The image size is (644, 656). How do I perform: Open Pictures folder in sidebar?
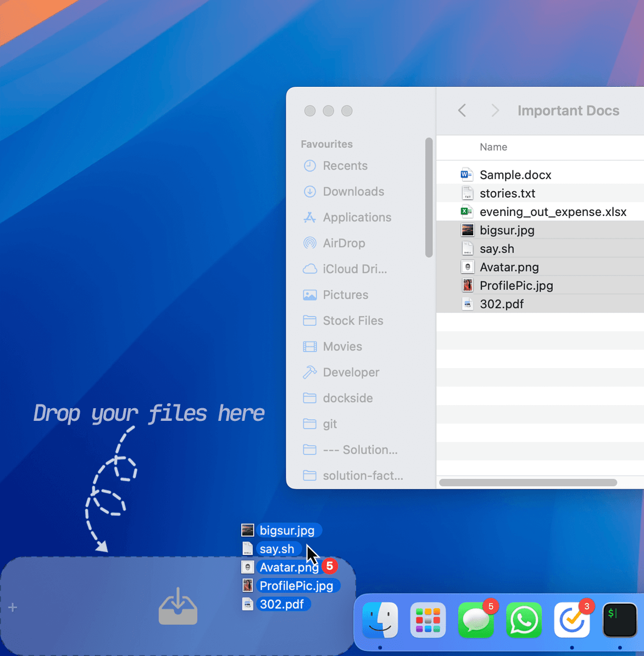point(335,295)
